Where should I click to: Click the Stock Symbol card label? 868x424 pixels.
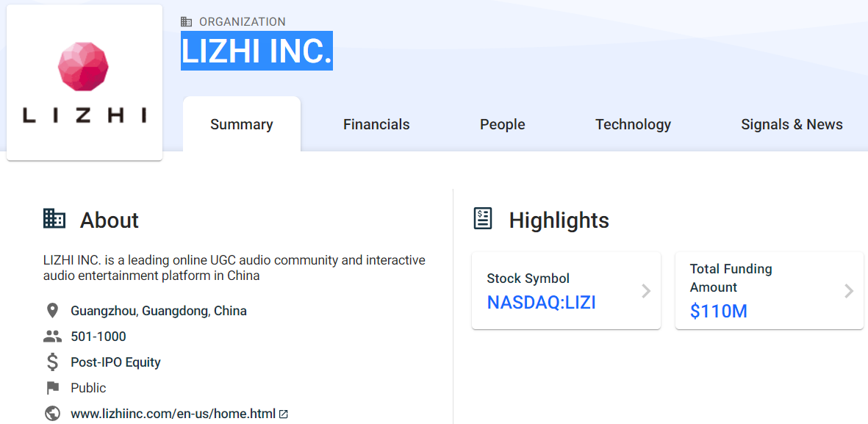[x=528, y=279]
